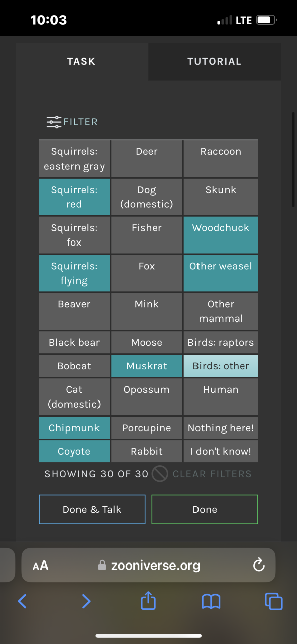
Task: Tap the zooniverse.org address bar
Action: (x=149, y=566)
